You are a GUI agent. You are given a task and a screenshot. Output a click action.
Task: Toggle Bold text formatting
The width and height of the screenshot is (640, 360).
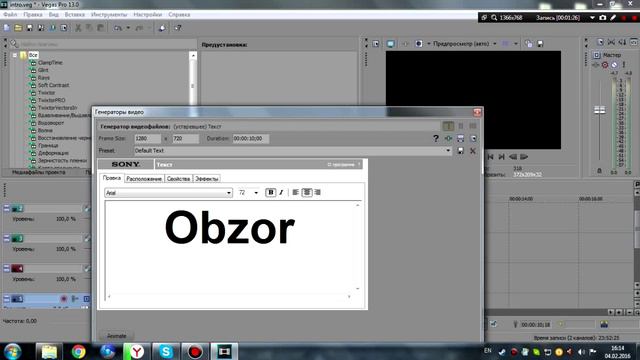pyautogui.click(x=270, y=193)
